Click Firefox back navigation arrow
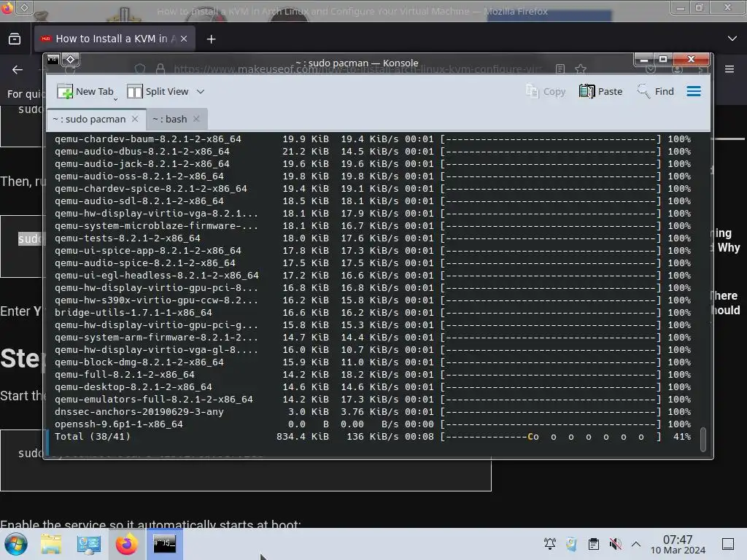This screenshot has width=747, height=560. tap(18, 70)
